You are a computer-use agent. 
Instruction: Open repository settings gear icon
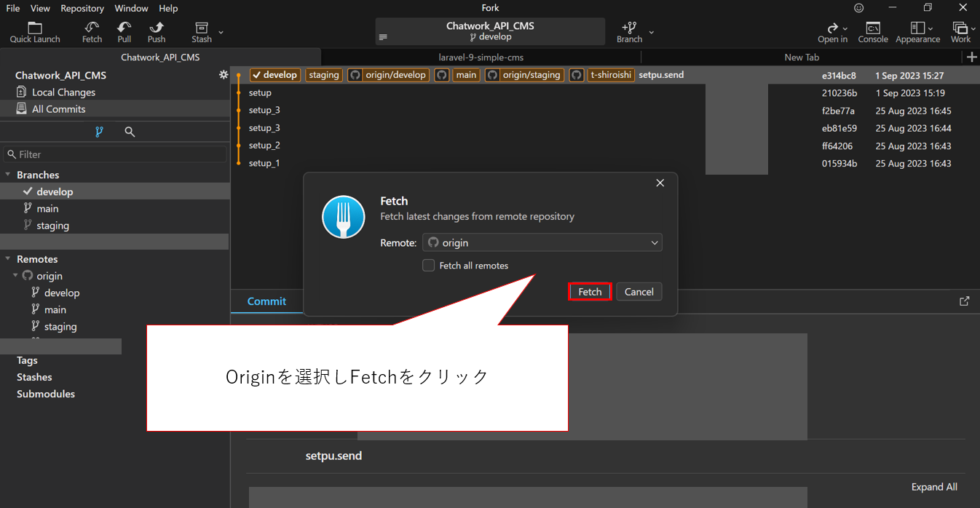tap(224, 75)
